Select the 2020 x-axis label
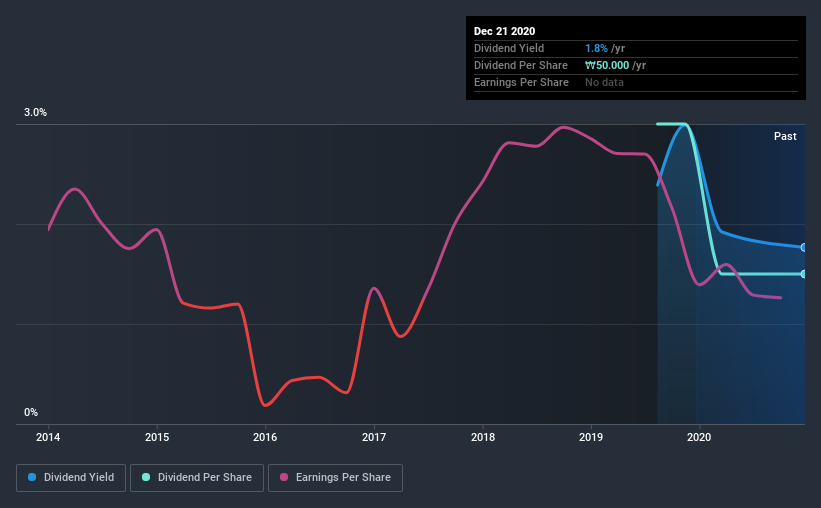This screenshot has height=508, width=821. [699, 437]
